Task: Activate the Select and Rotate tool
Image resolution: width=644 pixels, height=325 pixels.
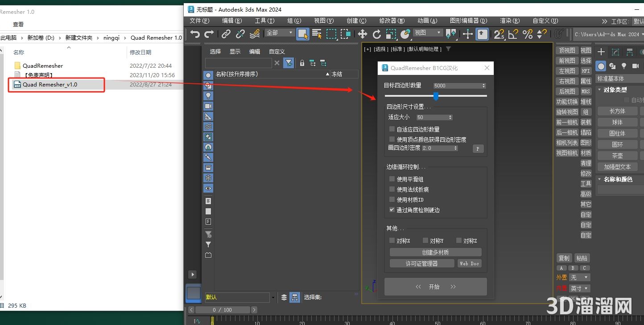Action: 377,34
